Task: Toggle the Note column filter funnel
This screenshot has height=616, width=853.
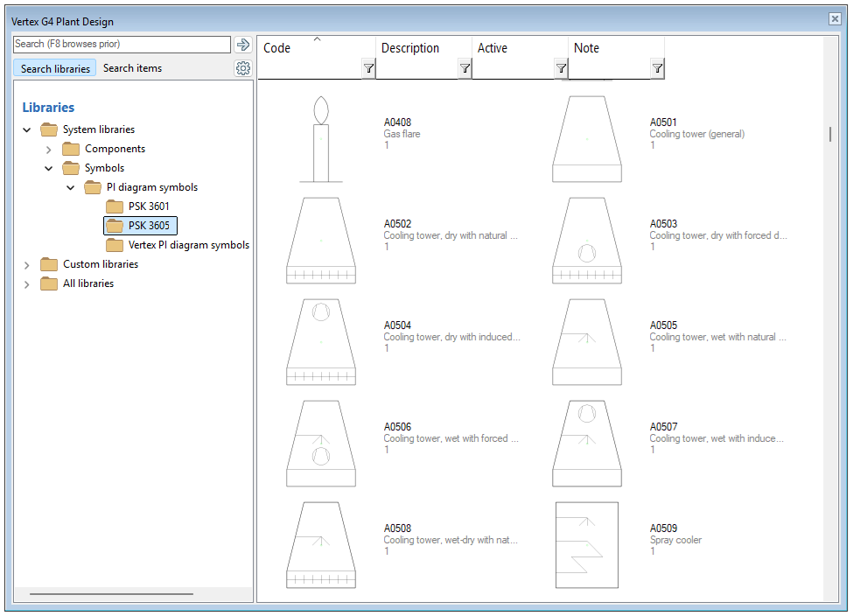Action: pos(657,67)
